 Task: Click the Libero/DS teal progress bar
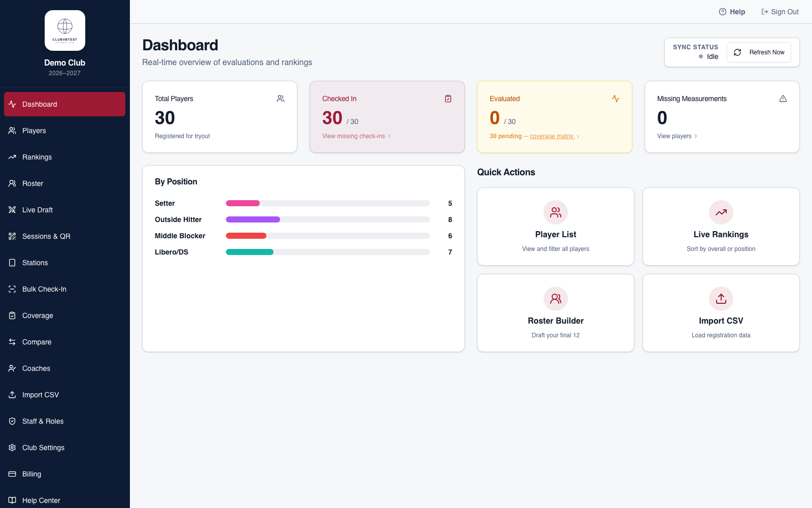point(250,252)
